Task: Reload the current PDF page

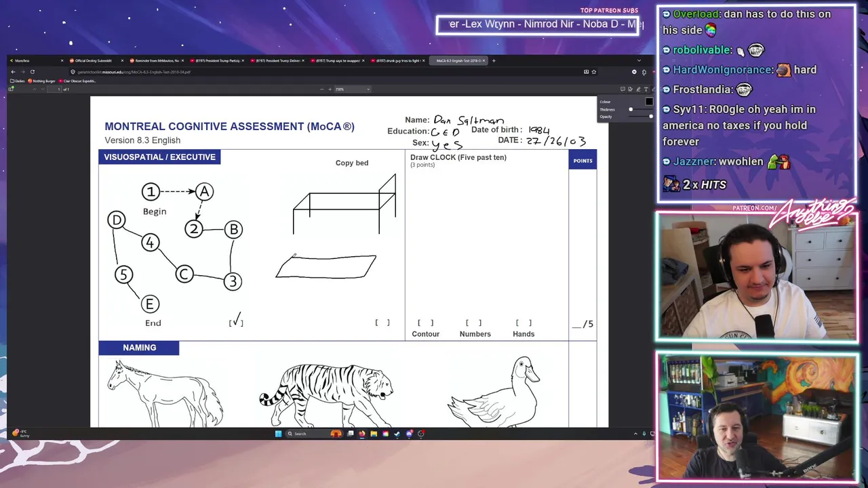Action: (x=32, y=72)
